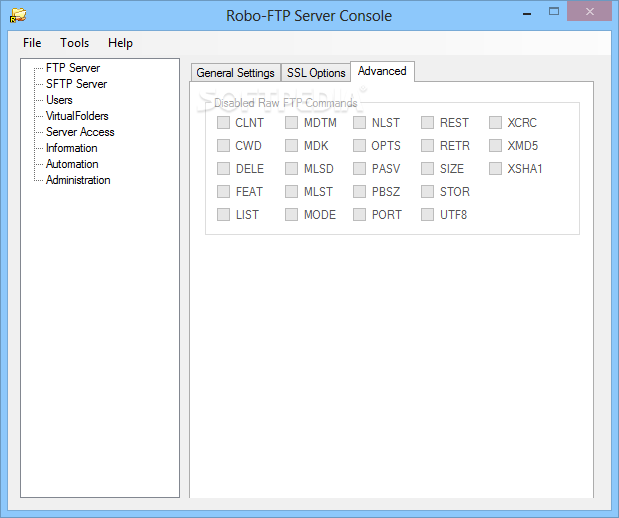The width and height of the screenshot is (619, 518).
Task: Check the NLST checkbox
Action: 359,122
